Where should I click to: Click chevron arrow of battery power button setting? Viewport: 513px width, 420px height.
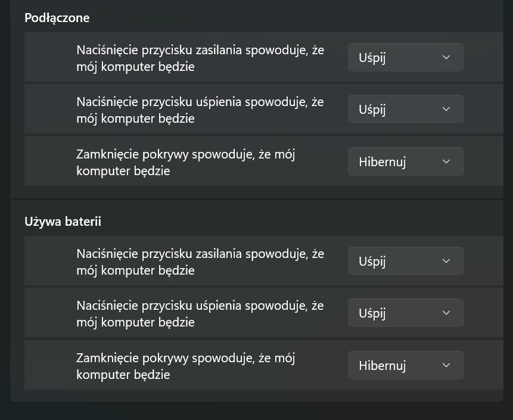pyautogui.click(x=446, y=261)
